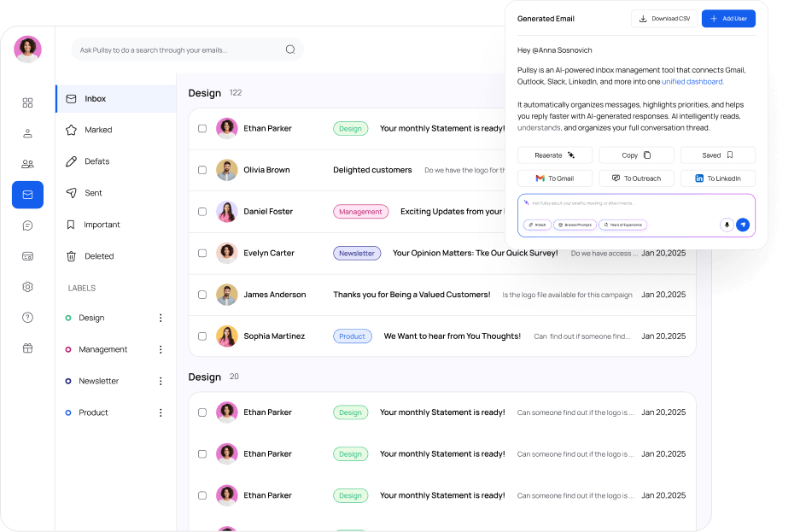The height and width of the screenshot is (532, 806).
Task: Click the search magnifier icon
Action: [290, 50]
